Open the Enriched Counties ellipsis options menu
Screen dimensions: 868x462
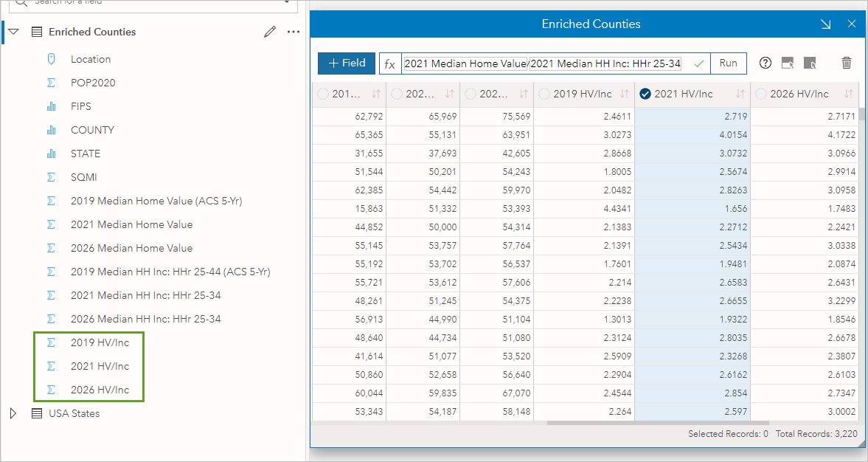point(293,32)
